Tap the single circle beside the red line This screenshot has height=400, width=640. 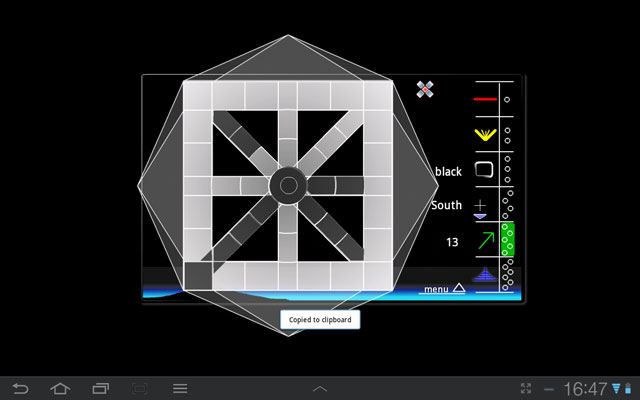(507, 100)
